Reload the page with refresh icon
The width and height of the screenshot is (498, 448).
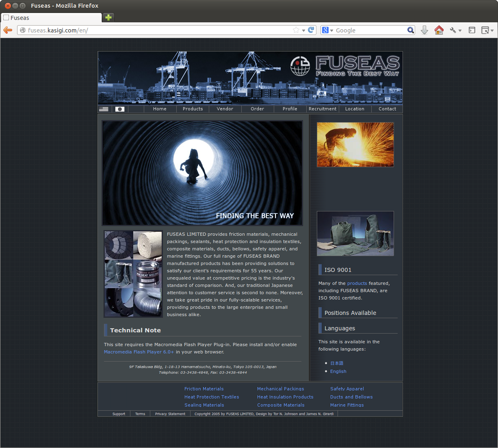coord(311,30)
